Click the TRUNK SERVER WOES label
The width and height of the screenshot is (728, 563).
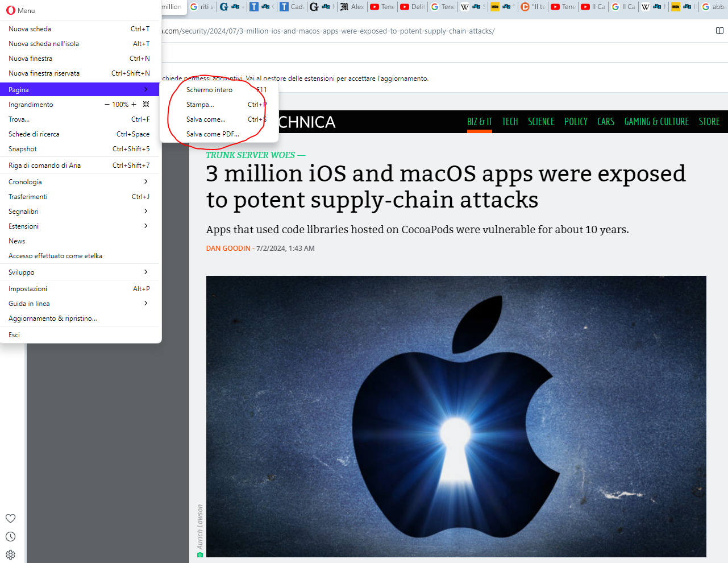point(251,155)
